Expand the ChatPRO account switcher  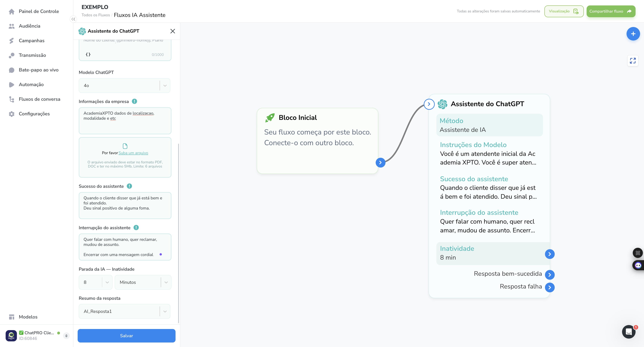point(66,336)
